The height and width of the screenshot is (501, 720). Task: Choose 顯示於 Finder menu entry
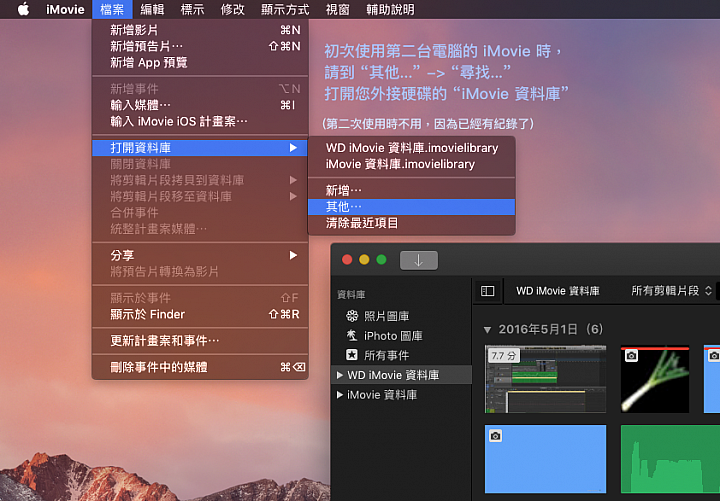[200, 315]
